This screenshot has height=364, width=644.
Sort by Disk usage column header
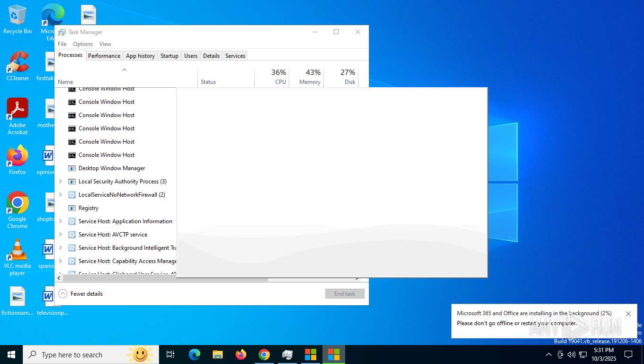coord(341,77)
